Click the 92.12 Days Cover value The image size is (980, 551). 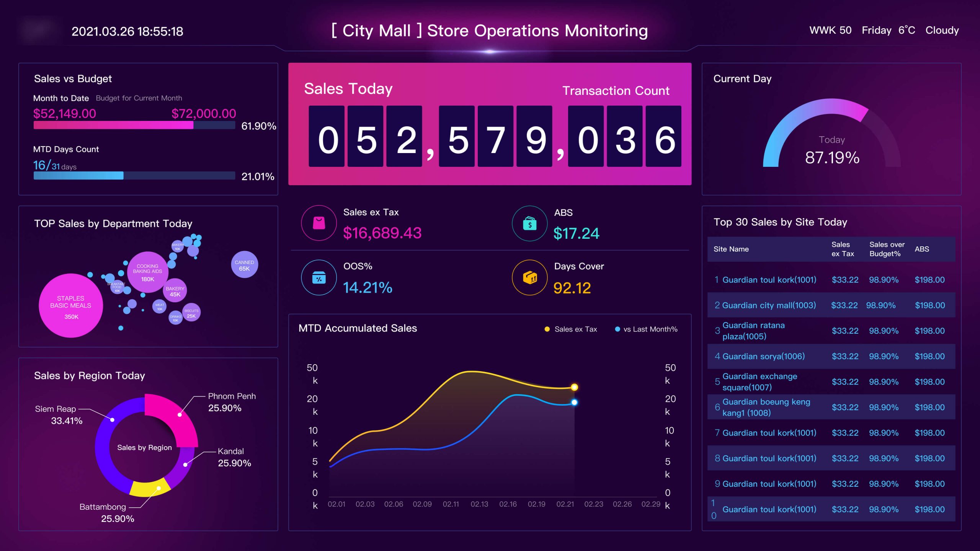572,288
